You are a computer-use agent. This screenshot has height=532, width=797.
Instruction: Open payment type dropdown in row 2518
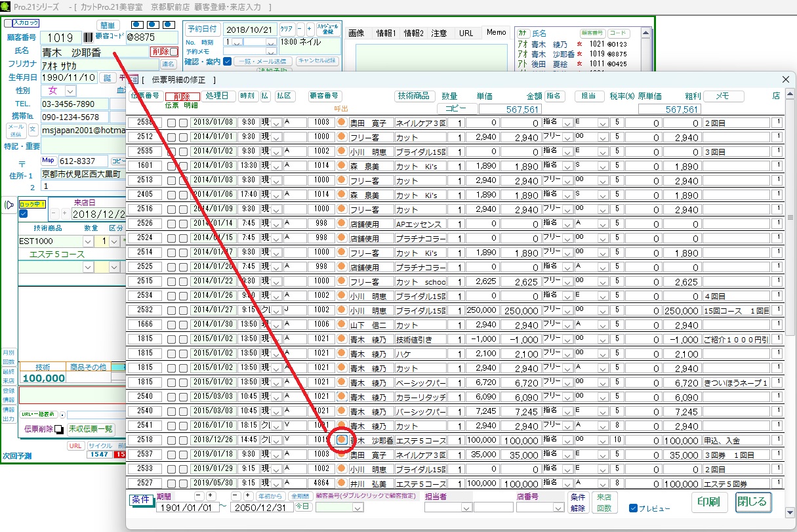276,440
